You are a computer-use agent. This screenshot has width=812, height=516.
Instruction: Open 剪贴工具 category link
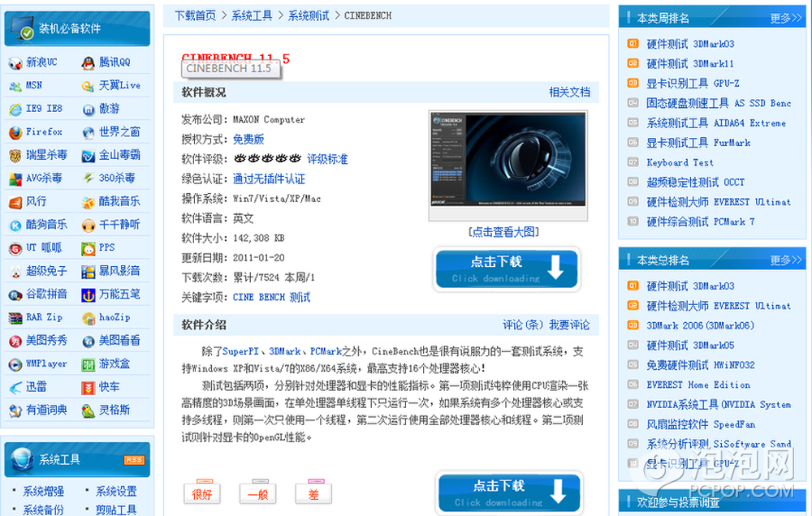116,510
